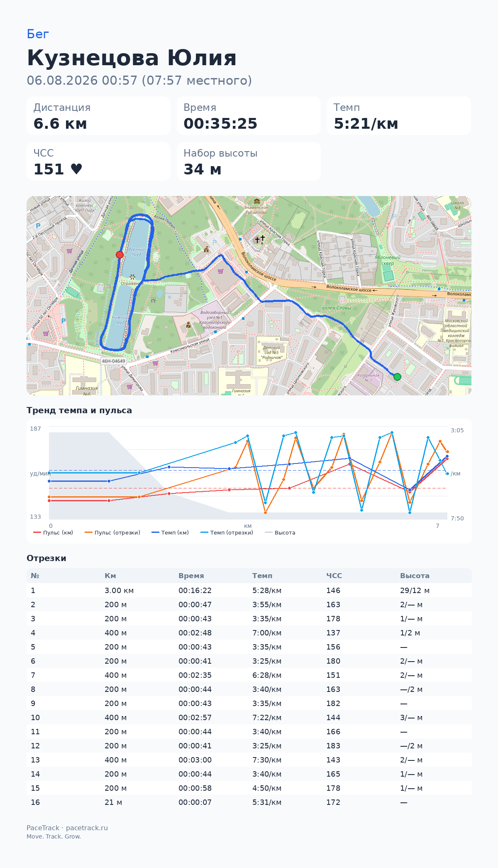Click the ЧСС column header in table
This screenshot has height=868, width=498.
click(x=334, y=576)
